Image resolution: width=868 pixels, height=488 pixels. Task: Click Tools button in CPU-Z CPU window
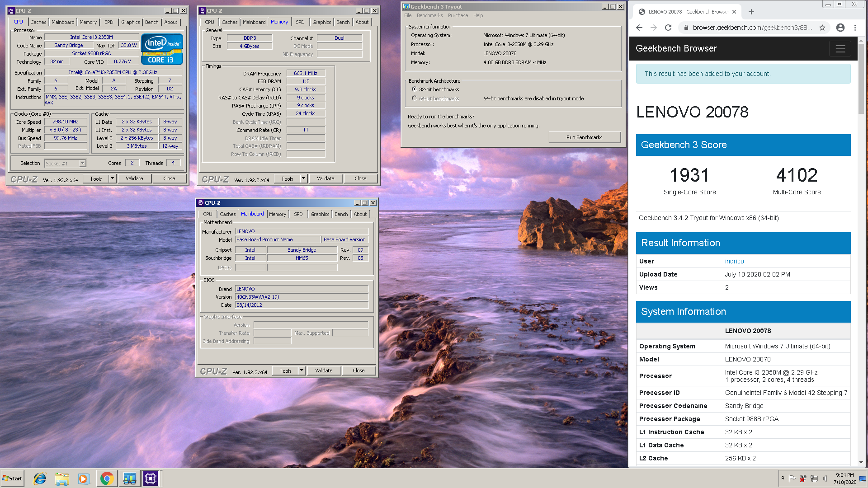click(x=96, y=178)
